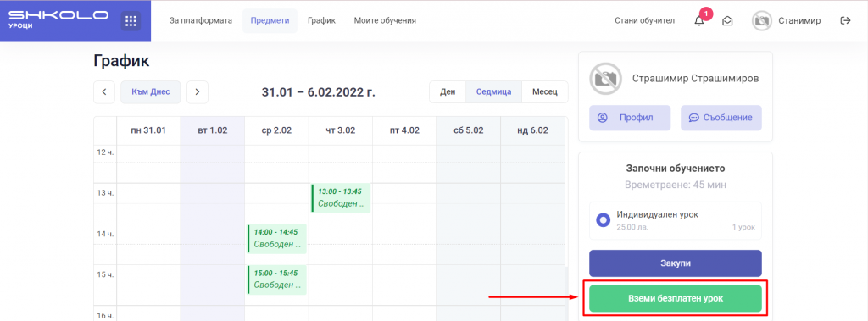This screenshot has height=321, width=868.
Task: Select free slot 13:00 - 13:45 Thursday
Action: coord(341,197)
